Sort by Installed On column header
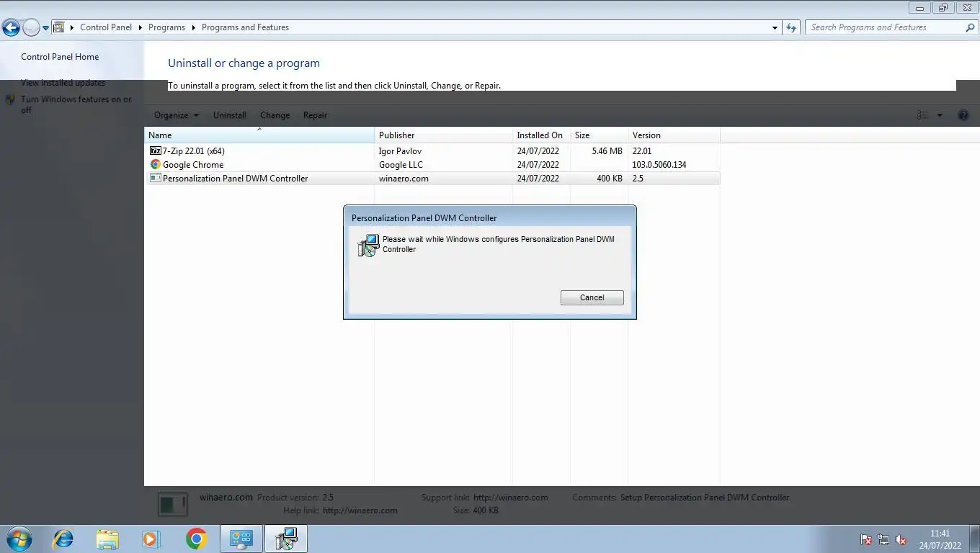Screen dimensions: 980x553 pyautogui.click(x=541, y=135)
